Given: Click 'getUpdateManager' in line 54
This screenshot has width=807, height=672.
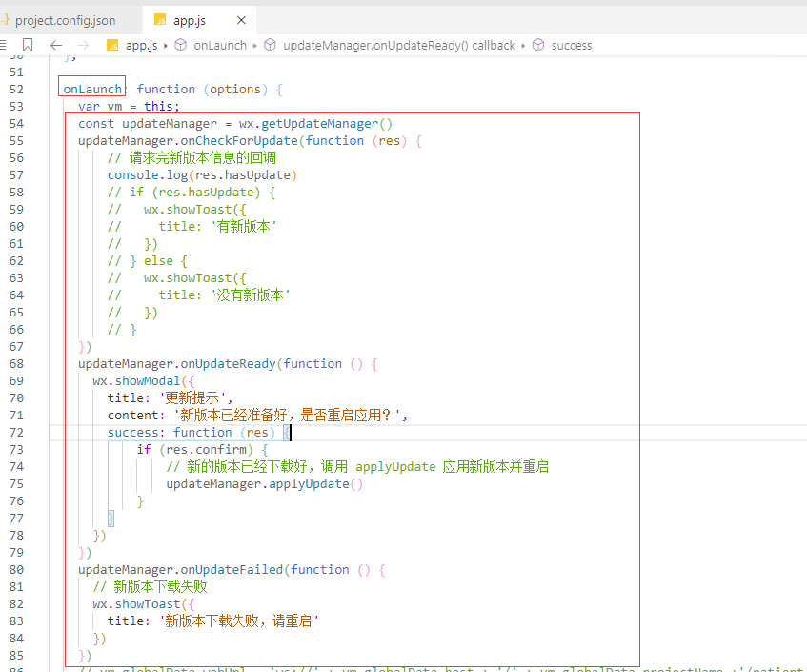Looking at the screenshot, I should (319, 124).
